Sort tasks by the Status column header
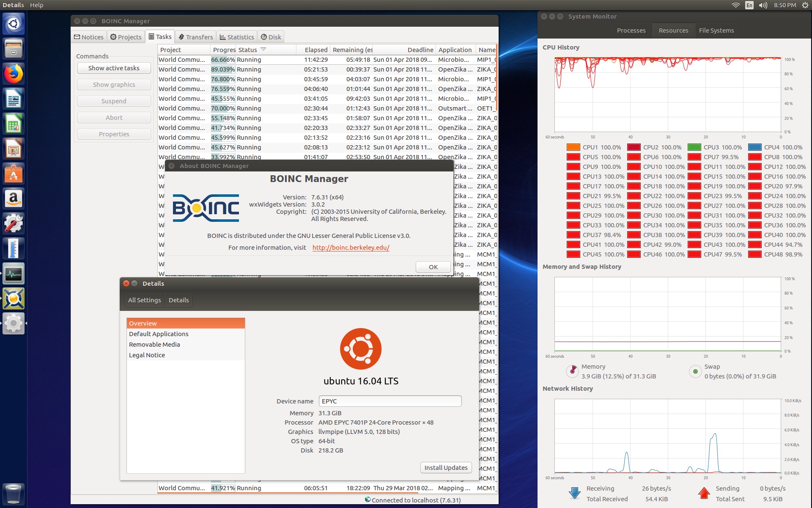Viewport: 812px width, 508px height. pyautogui.click(x=265, y=50)
